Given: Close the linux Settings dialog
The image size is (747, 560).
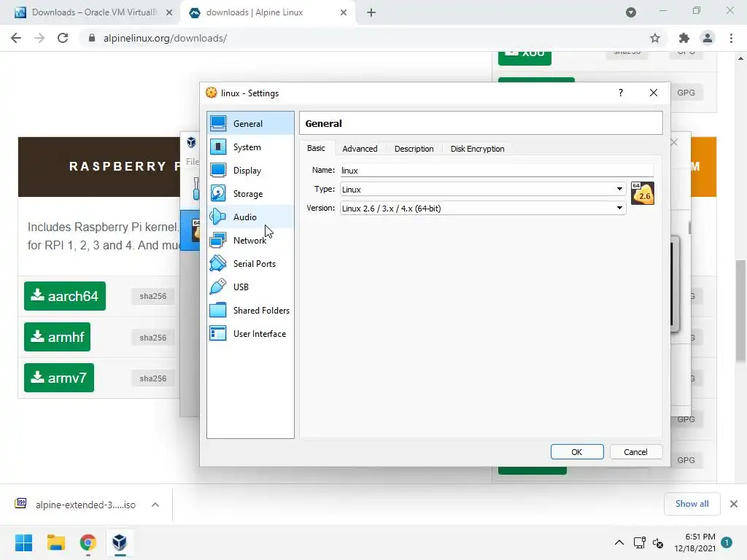Looking at the screenshot, I should (x=654, y=93).
